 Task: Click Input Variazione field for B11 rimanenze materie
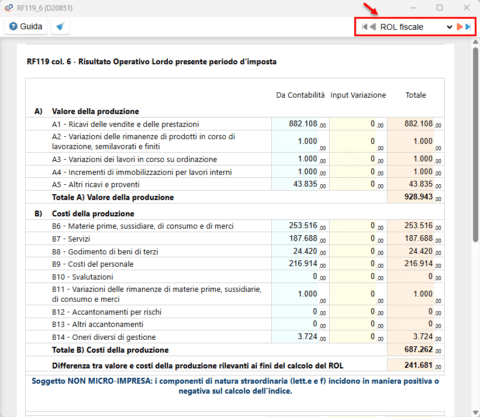[358, 294]
